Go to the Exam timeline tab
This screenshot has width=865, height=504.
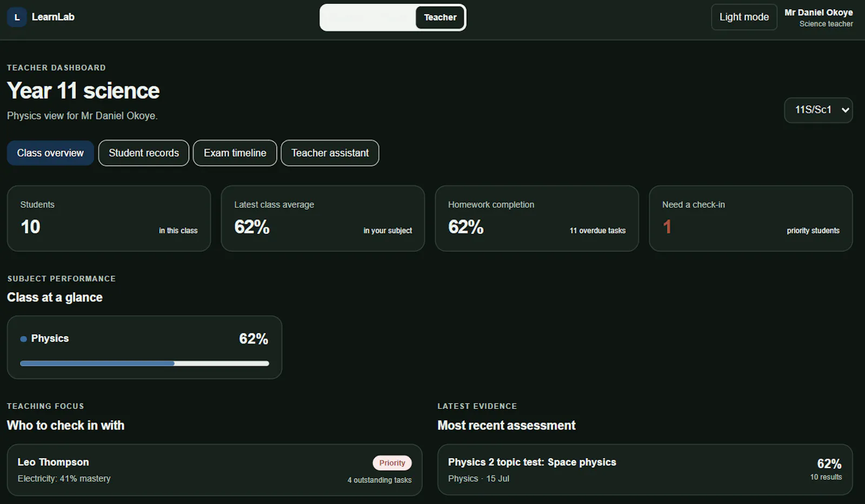[235, 153]
